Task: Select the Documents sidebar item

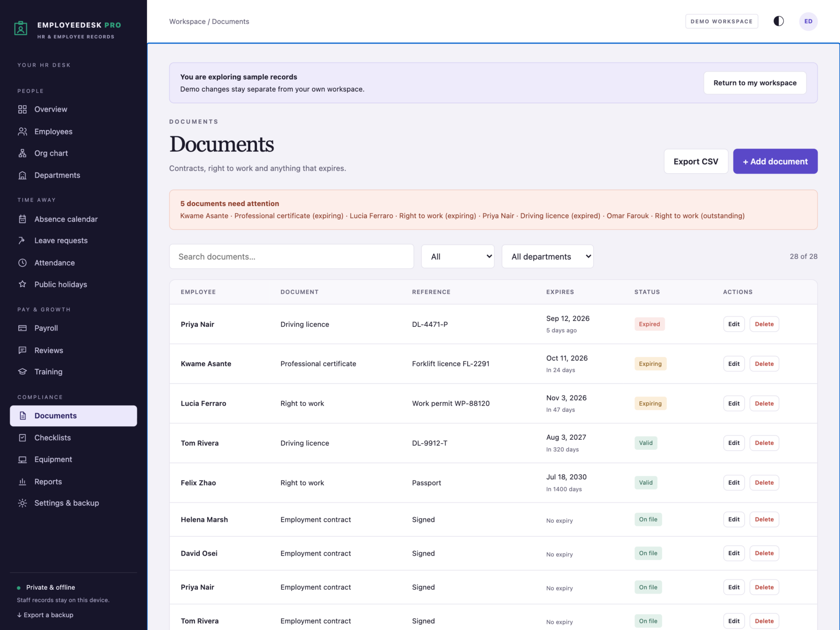Action: click(73, 416)
